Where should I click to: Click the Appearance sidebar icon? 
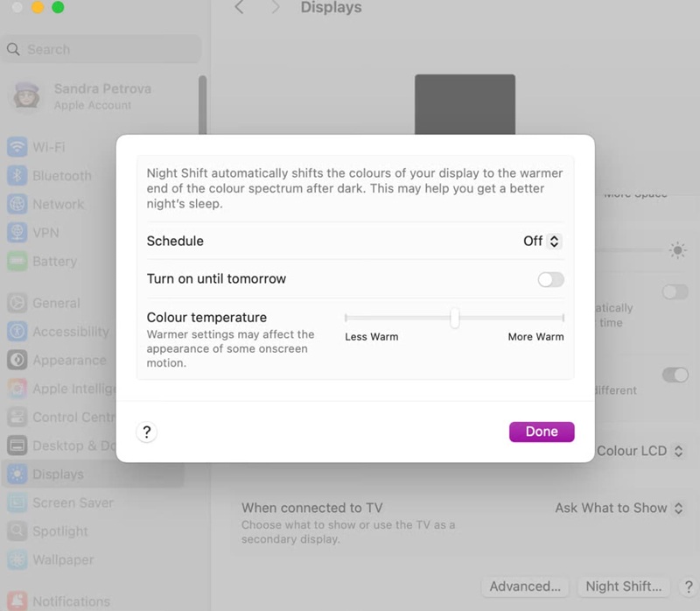[x=17, y=360]
